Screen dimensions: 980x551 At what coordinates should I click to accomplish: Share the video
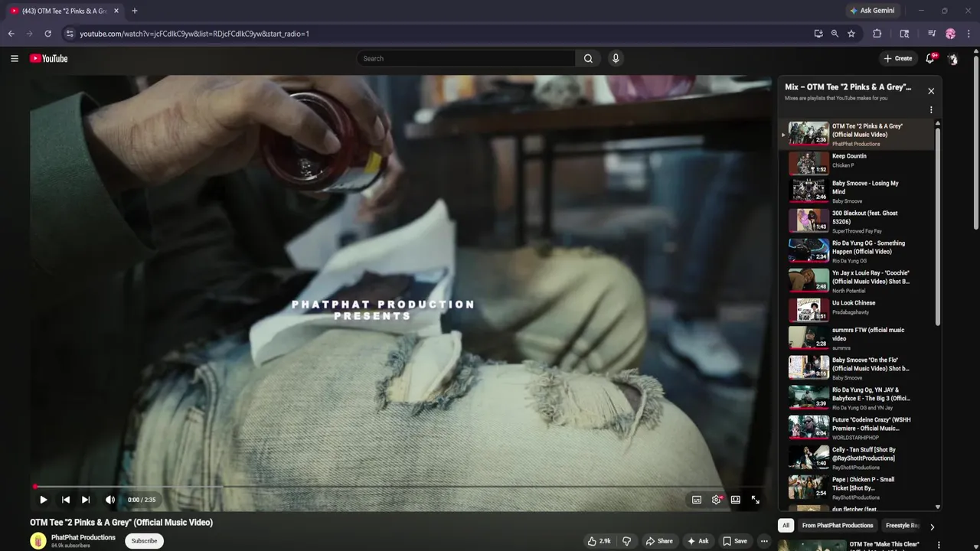(x=659, y=541)
